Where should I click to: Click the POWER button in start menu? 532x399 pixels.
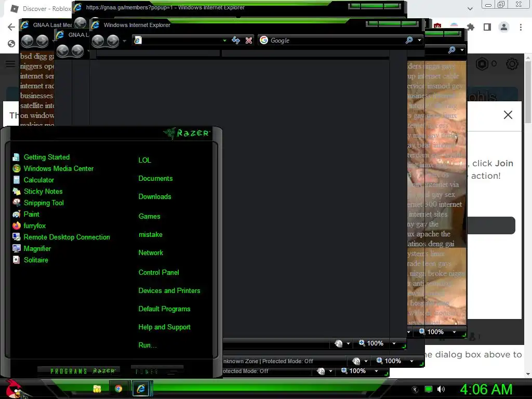[157, 371]
